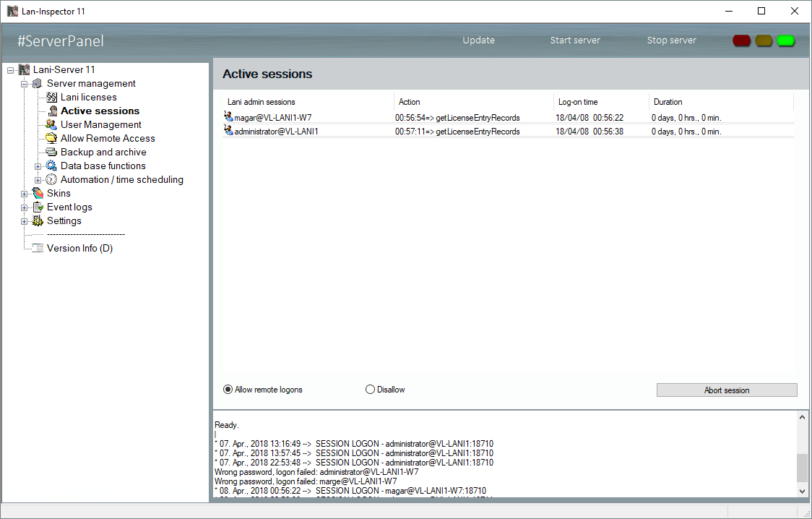812x519 pixels.
Task: Collapse the Server management tree node
Action: tap(25, 84)
